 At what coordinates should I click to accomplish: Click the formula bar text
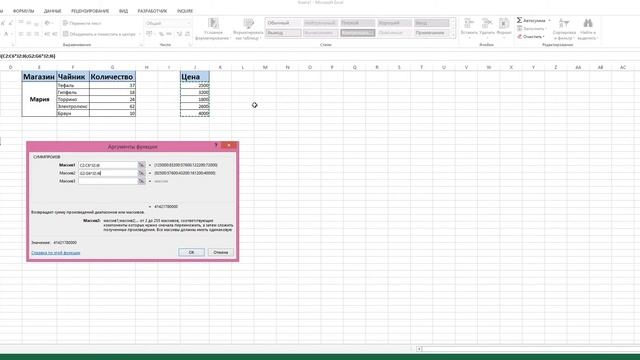(28, 56)
